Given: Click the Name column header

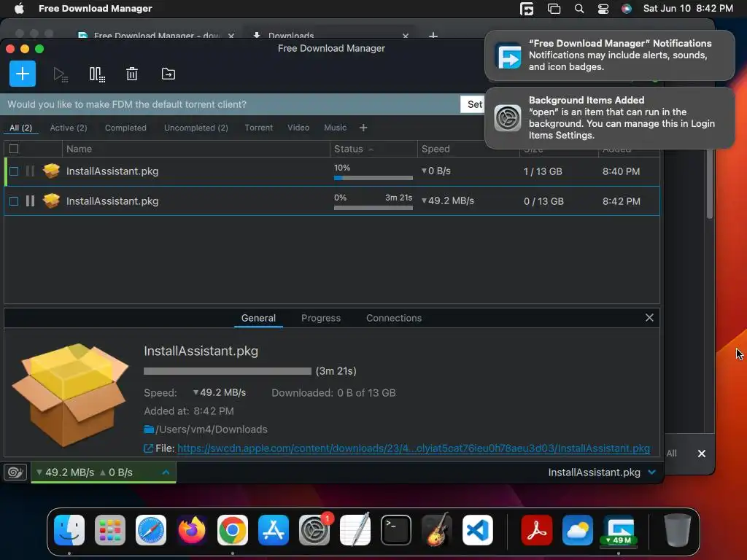Looking at the screenshot, I should click(x=196, y=149).
